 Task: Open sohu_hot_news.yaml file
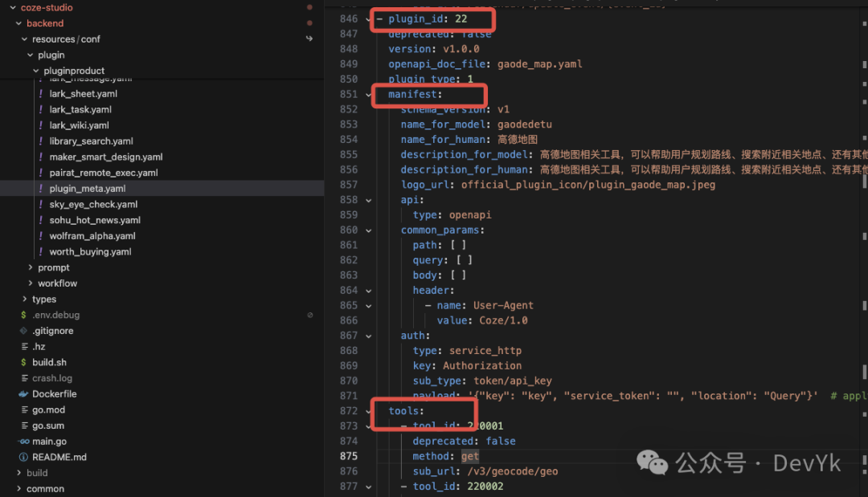(x=95, y=220)
